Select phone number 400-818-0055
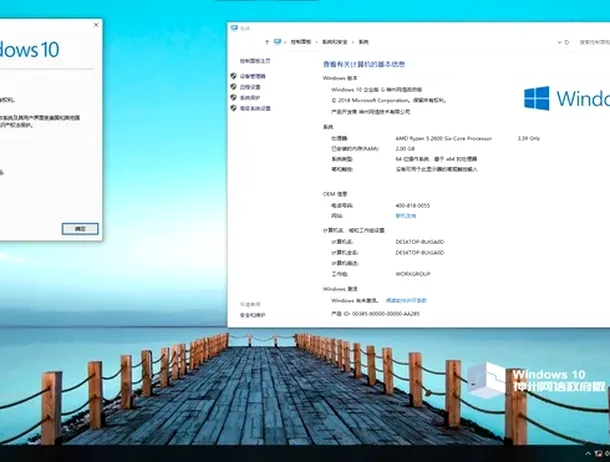Viewport: 610px width, 462px height. coord(412,205)
